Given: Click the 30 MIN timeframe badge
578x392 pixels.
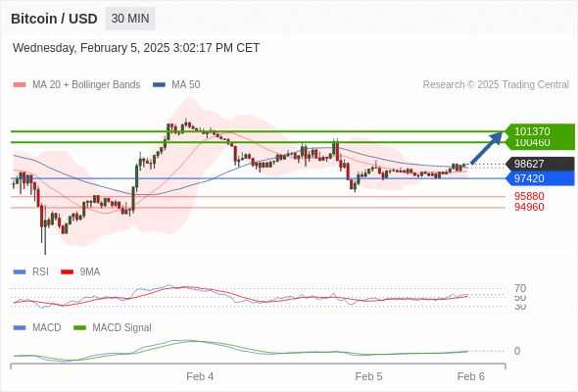Looking at the screenshot, I should pyautogui.click(x=130, y=19).
